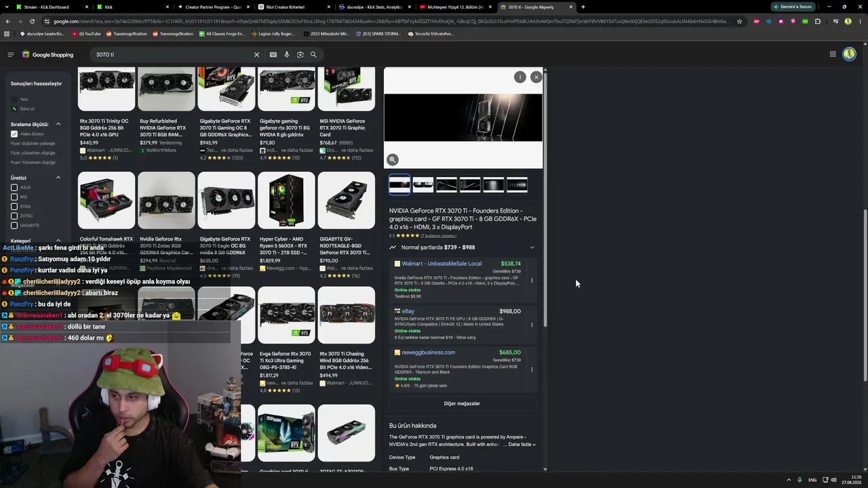
Task: Open a new browser tab
Action: 583,7
